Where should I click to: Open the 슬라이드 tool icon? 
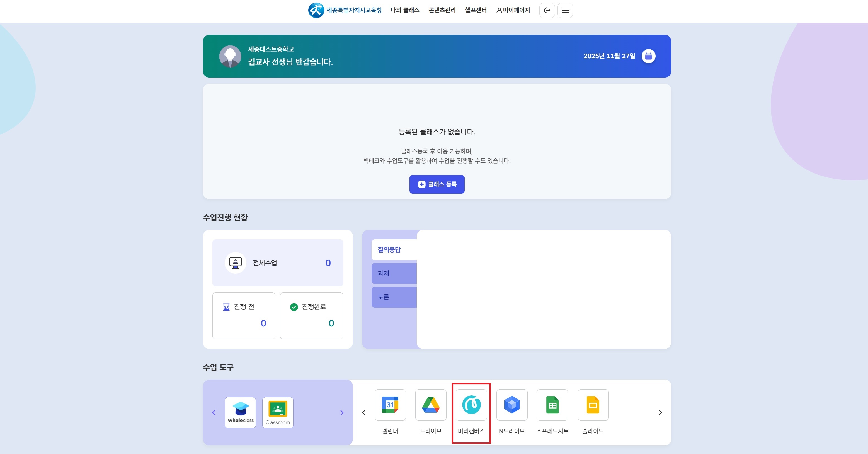(593, 405)
